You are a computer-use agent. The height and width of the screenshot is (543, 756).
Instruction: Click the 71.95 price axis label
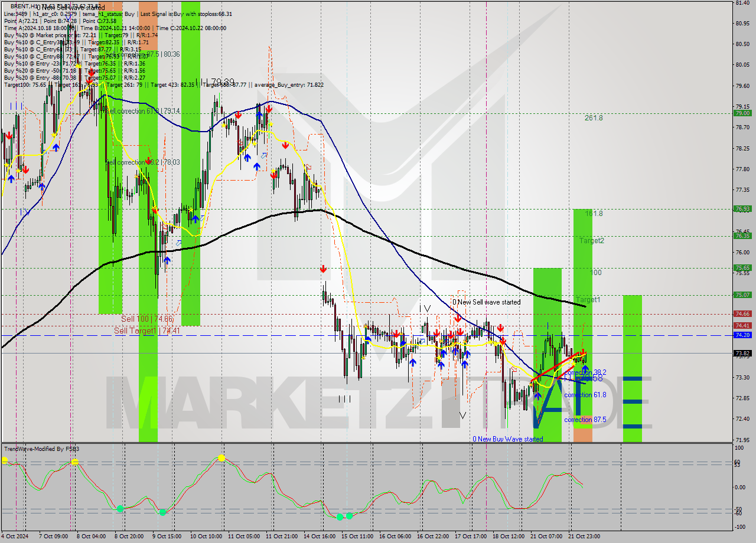742,440
